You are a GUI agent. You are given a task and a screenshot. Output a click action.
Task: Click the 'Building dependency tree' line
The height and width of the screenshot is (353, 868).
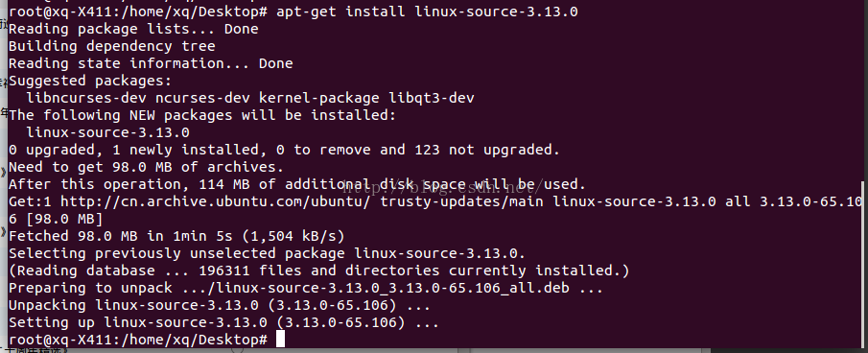point(112,46)
